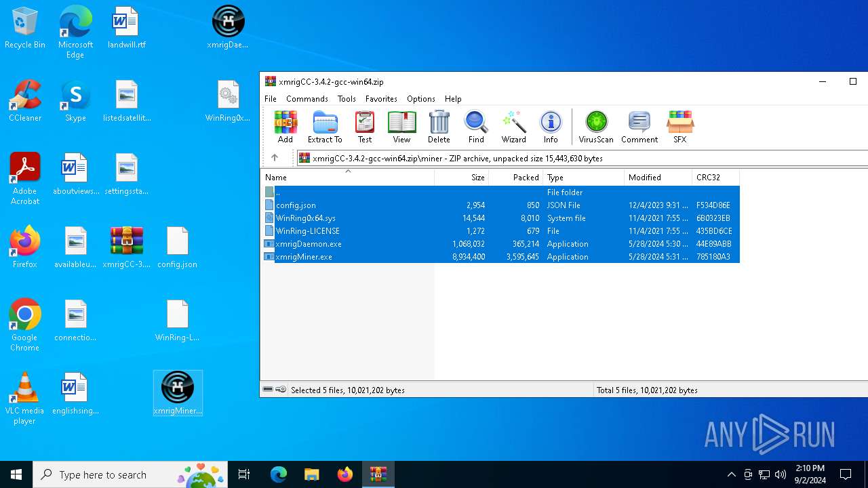Image resolution: width=868 pixels, height=488 pixels.
Task: Sort by Name column header
Action: click(347, 178)
